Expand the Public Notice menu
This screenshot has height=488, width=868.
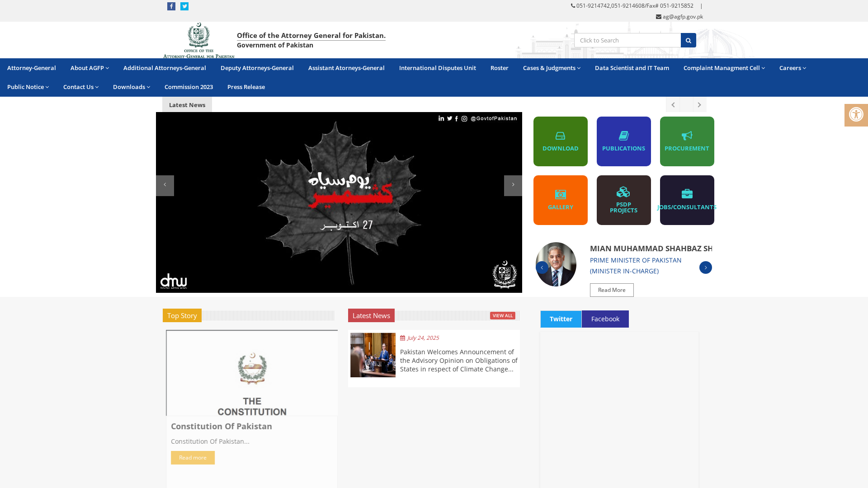pyautogui.click(x=28, y=87)
